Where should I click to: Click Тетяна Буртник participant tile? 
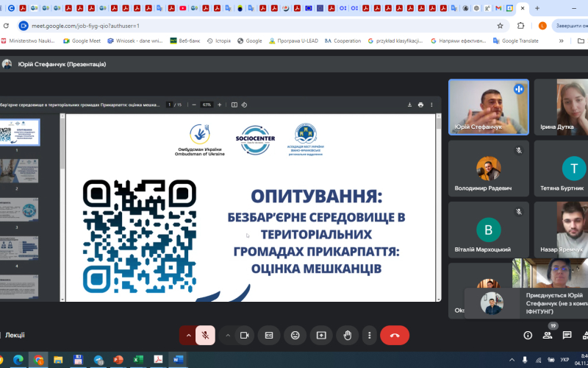[x=561, y=169]
